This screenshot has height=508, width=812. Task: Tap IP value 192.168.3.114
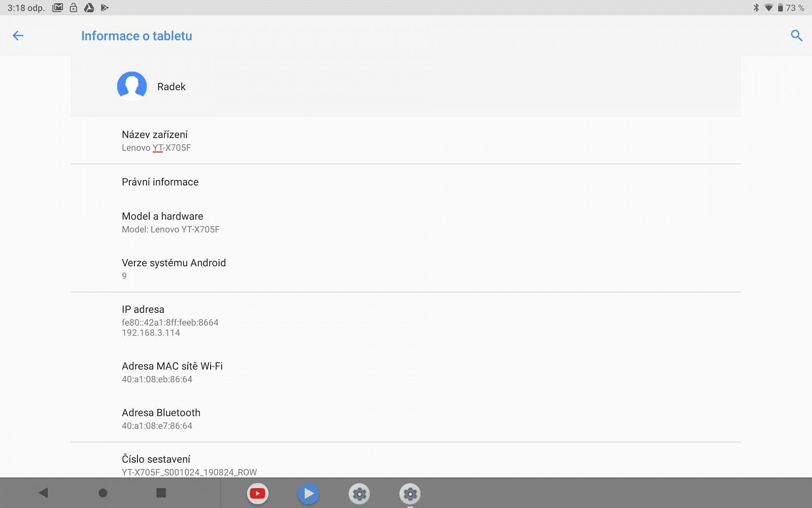click(151, 333)
